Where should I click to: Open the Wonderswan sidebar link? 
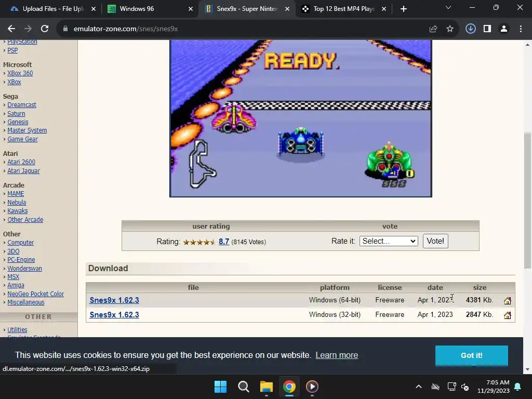tap(25, 269)
